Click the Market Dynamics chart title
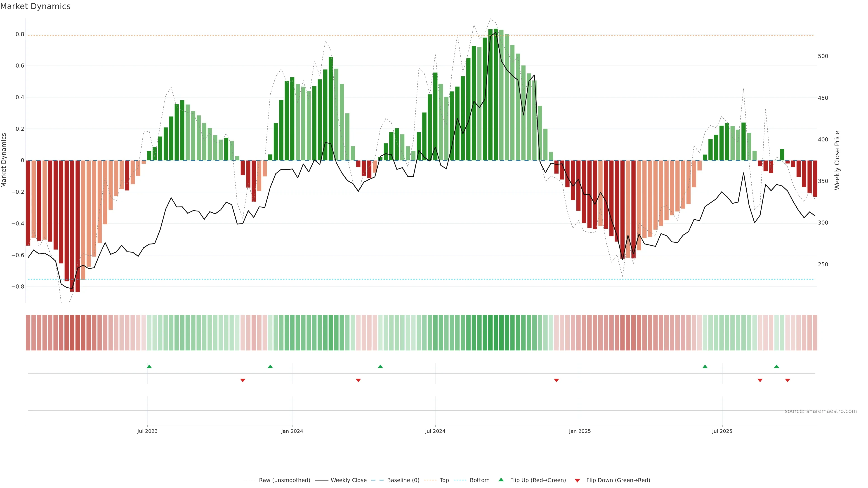Image resolution: width=868 pixels, height=488 pixels. 35,6
